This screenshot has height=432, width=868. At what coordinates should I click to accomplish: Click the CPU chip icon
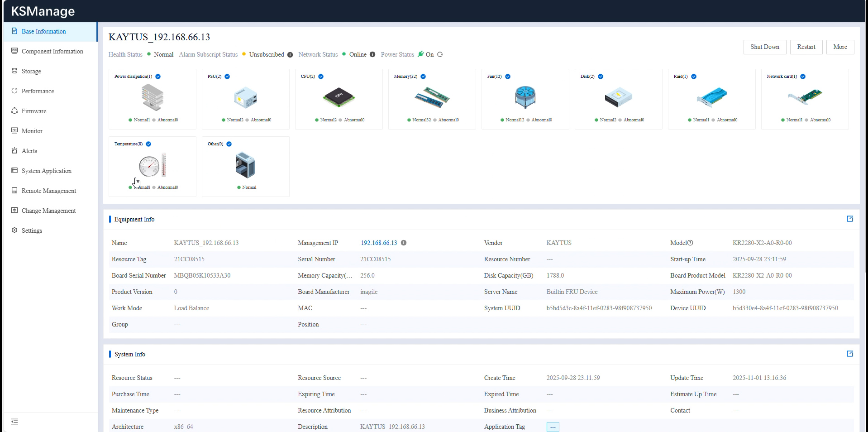click(x=339, y=97)
